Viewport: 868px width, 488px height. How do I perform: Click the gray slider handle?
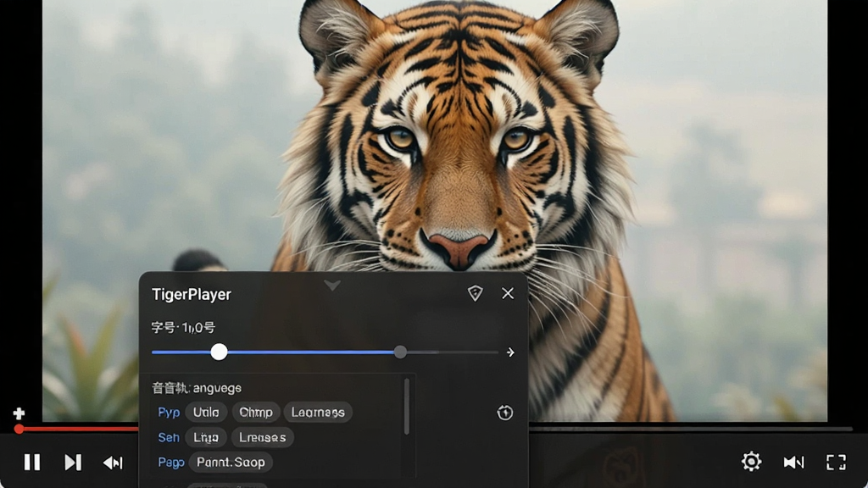tap(400, 352)
